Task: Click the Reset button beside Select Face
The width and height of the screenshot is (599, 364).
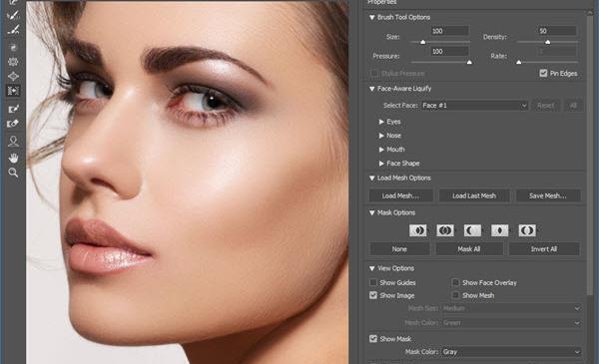Action: [x=545, y=106]
